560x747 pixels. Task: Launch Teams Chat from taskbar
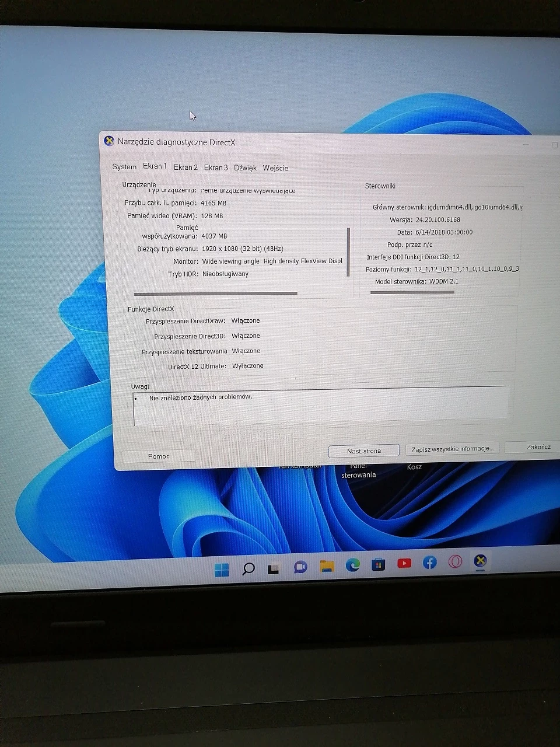coord(299,568)
